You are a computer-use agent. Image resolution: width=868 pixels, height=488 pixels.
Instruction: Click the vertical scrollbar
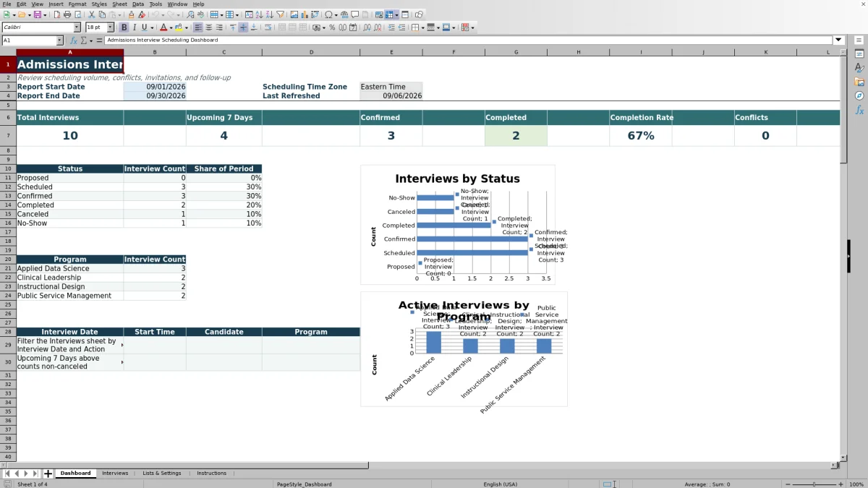click(x=843, y=257)
